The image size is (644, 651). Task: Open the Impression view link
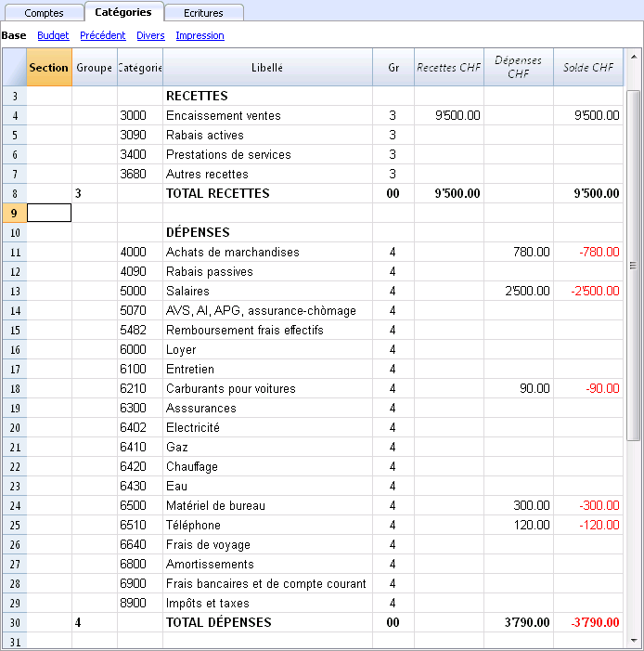200,35
